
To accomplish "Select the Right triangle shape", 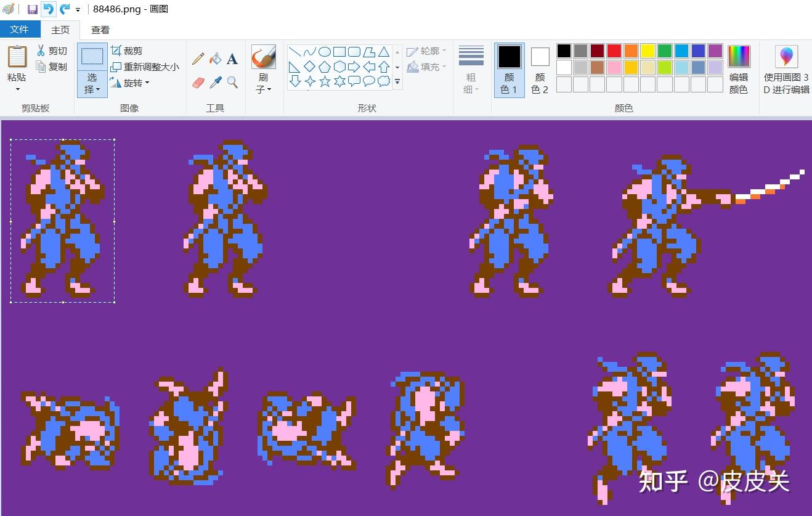I will tap(295, 67).
